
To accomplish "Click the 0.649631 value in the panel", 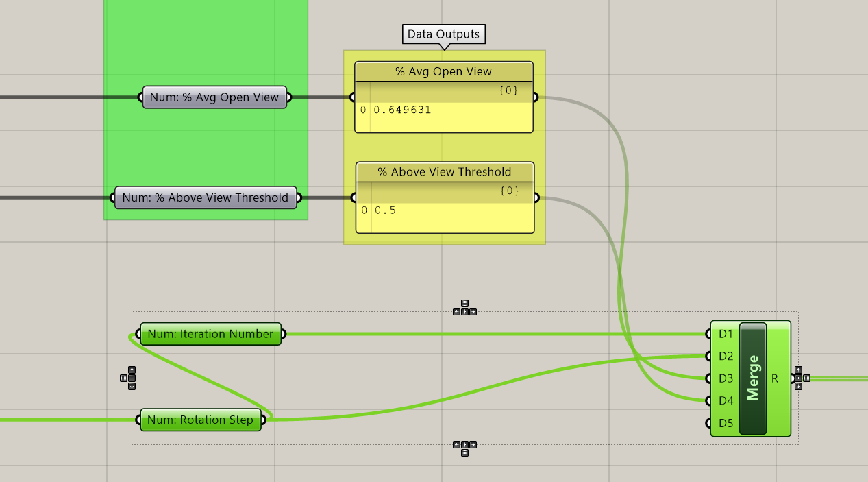I will [x=402, y=110].
